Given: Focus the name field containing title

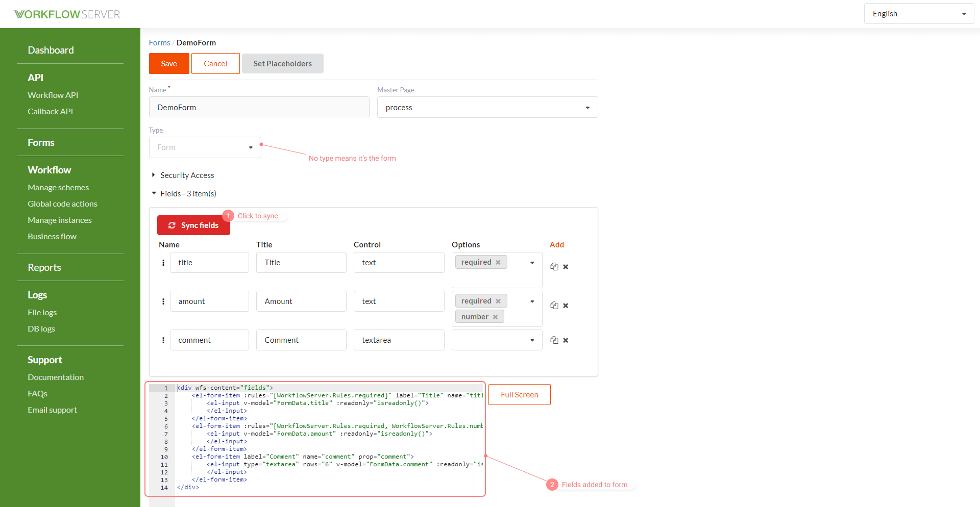Looking at the screenshot, I should pos(209,263).
